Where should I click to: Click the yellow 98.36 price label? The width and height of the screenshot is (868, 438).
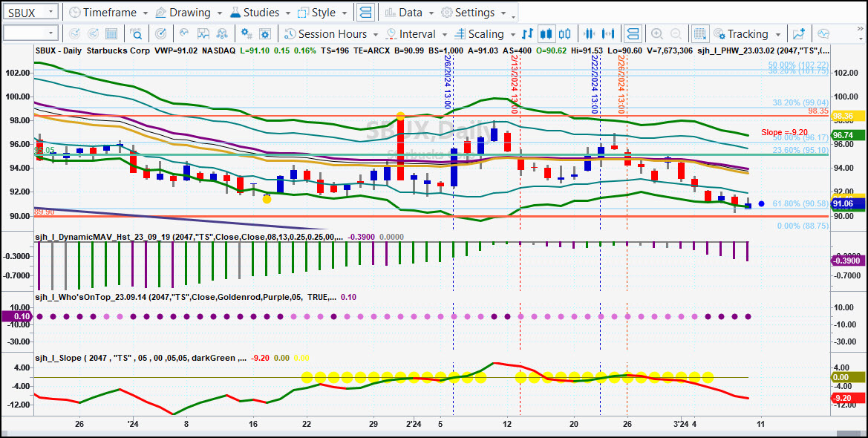pyautogui.click(x=849, y=116)
